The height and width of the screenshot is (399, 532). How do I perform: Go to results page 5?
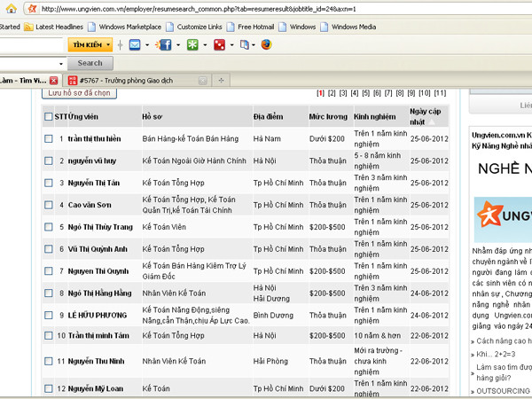[x=365, y=92]
